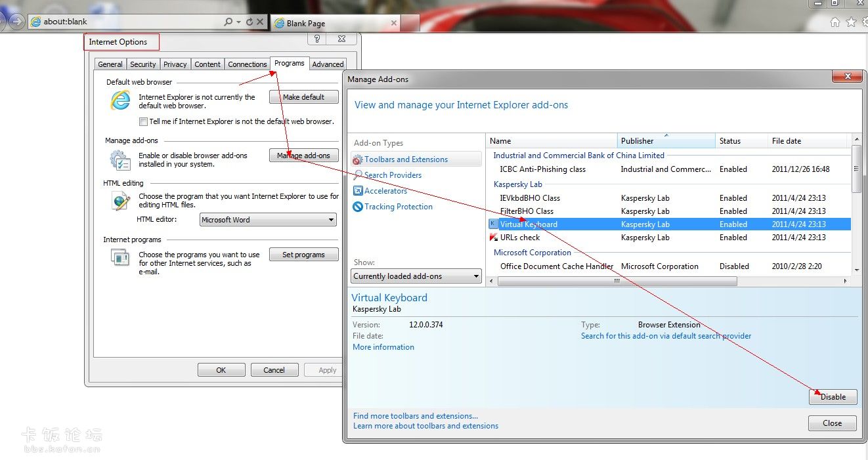Screen dimensions: 868x460
Task: Click Close in Manage Add-ons
Action: click(x=833, y=423)
